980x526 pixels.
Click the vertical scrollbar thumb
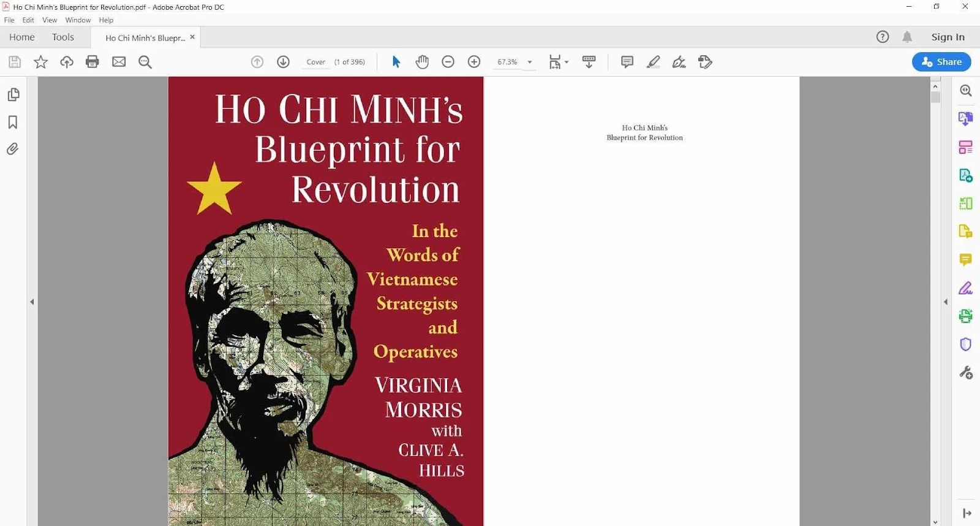[x=935, y=97]
